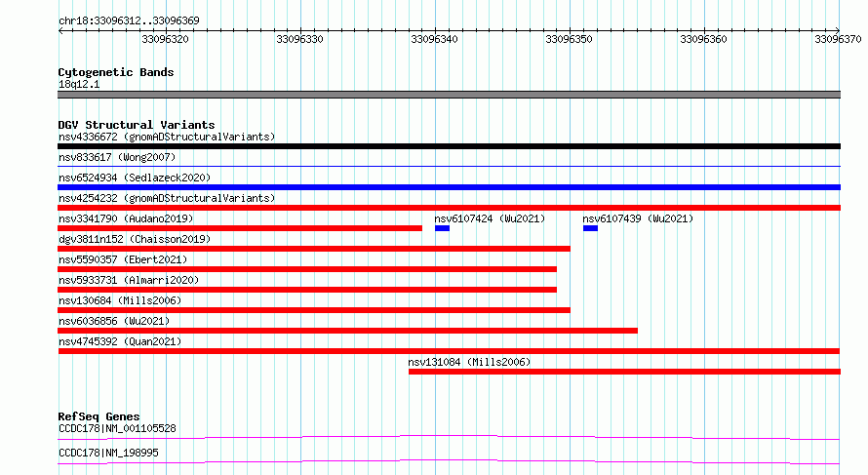Open the nsv4336672 (gnomADStructuralVariants) label
This screenshot has height=475, width=868.
click(167, 137)
